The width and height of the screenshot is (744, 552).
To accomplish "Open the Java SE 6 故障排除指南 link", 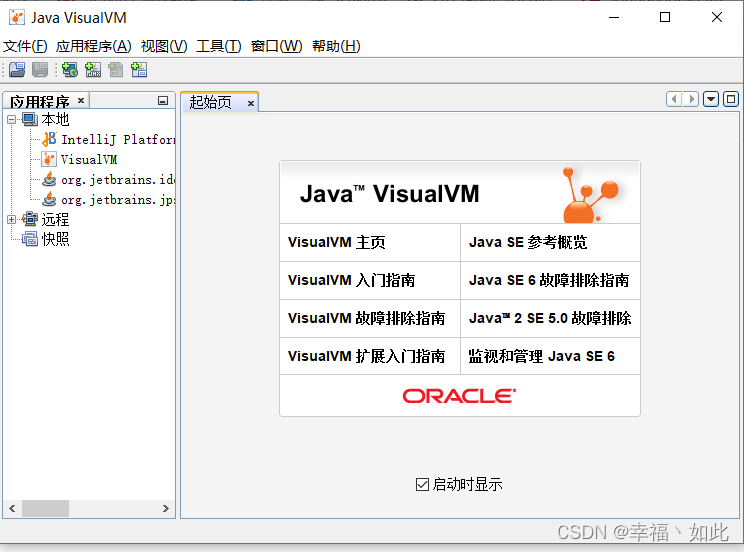I will click(x=549, y=280).
